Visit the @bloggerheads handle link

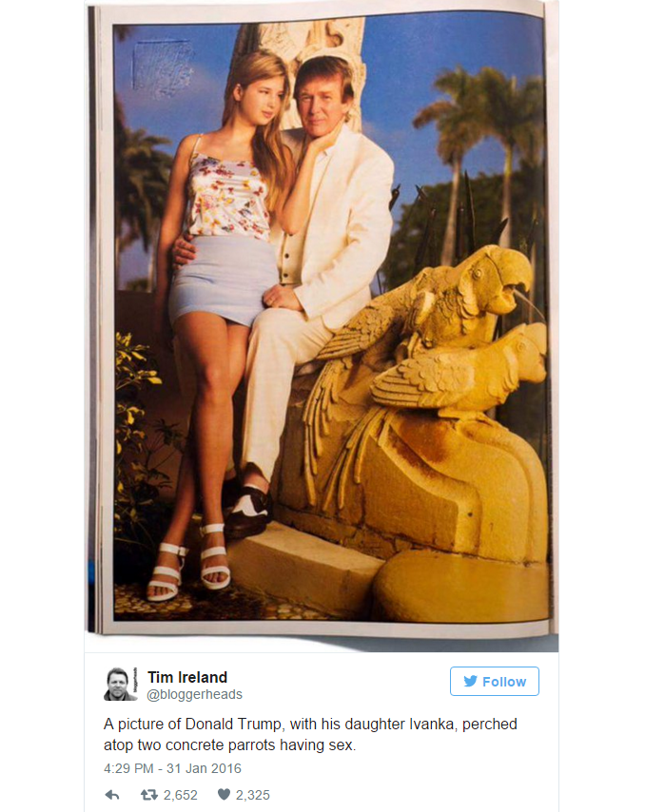click(x=195, y=694)
